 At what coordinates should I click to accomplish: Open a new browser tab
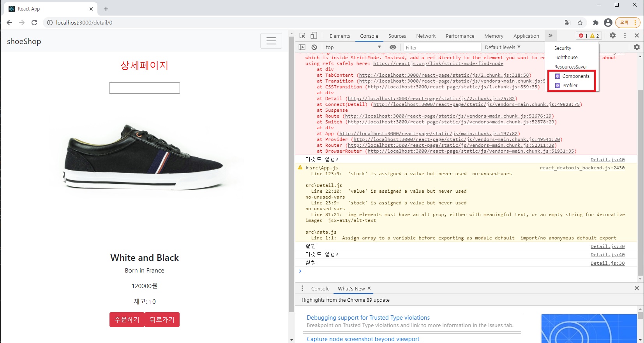click(106, 9)
